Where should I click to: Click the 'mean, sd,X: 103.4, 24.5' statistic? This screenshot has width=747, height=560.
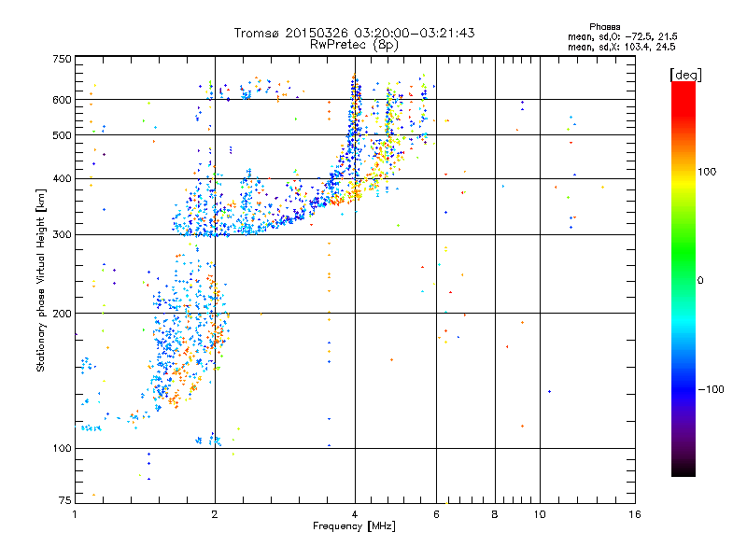point(621,47)
